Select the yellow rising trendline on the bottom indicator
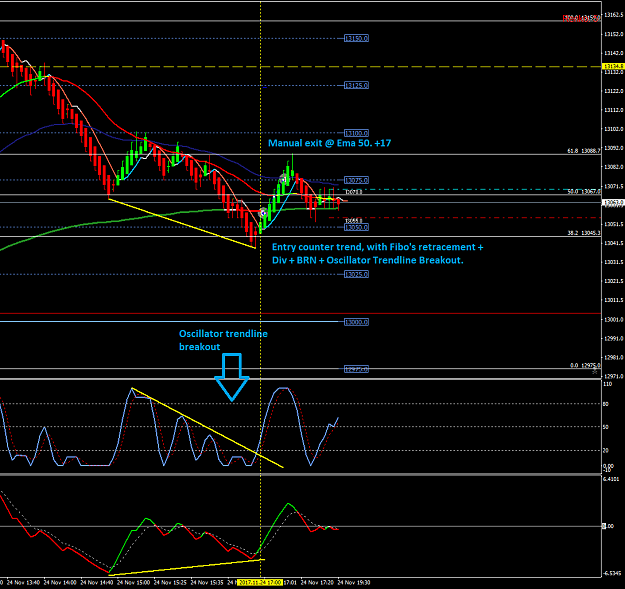Viewport: 625px width, 589px height. point(187,567)
